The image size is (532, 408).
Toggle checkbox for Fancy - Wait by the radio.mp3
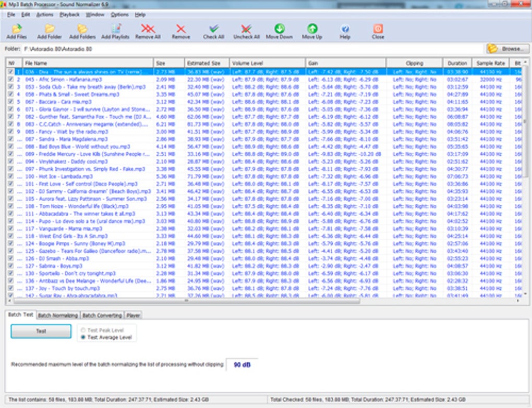click(x=10, y=131)
